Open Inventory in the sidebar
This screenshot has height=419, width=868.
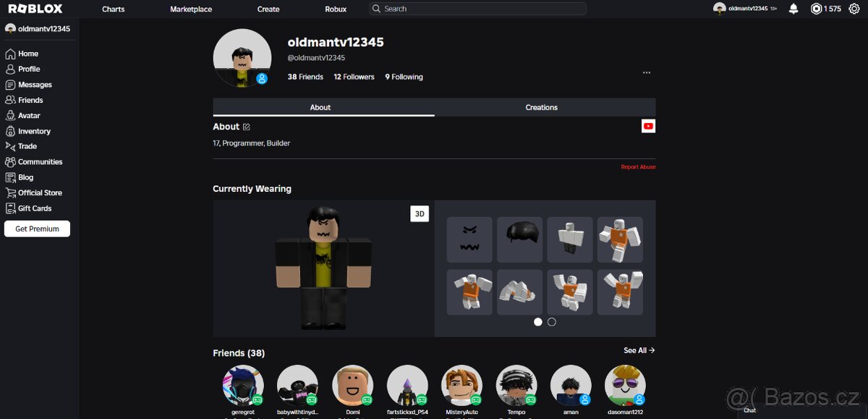click(28, 131)
